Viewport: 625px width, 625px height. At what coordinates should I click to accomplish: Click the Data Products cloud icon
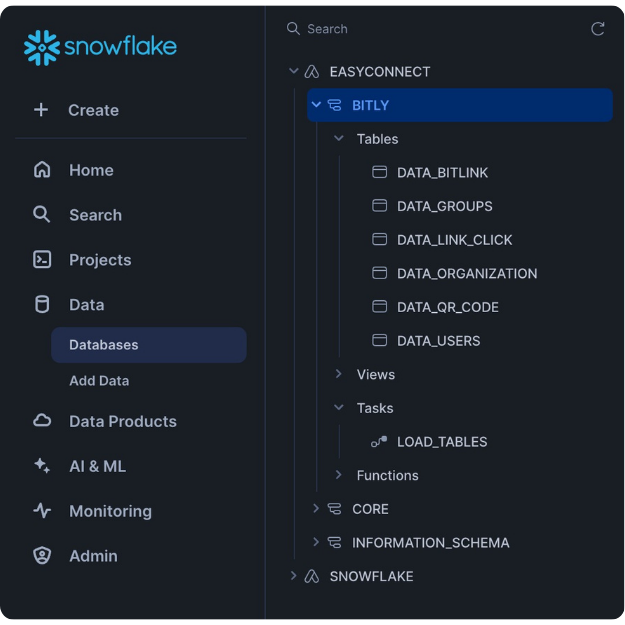tap(42, 421)
